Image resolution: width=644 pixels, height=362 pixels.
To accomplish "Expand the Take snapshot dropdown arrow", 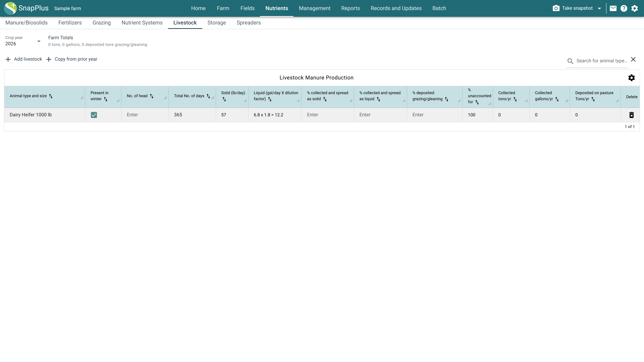I will [x=599, y=8].
